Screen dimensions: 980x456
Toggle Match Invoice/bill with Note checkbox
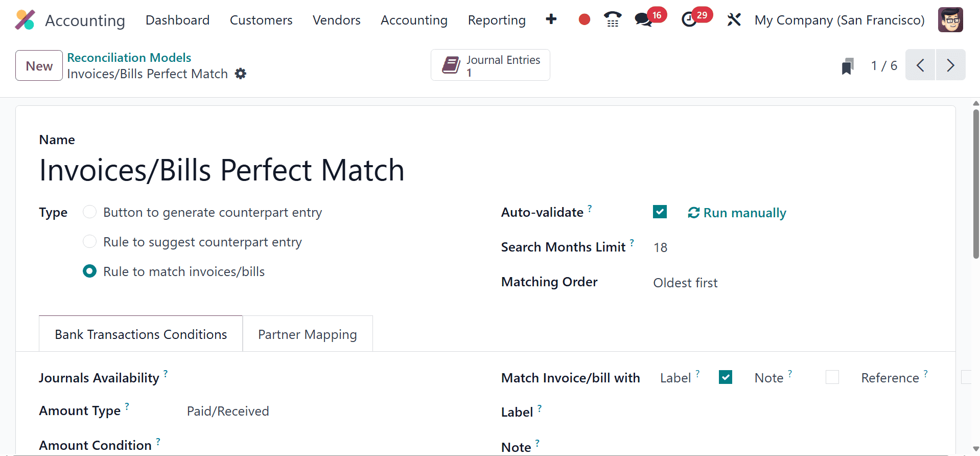(832, 377)
